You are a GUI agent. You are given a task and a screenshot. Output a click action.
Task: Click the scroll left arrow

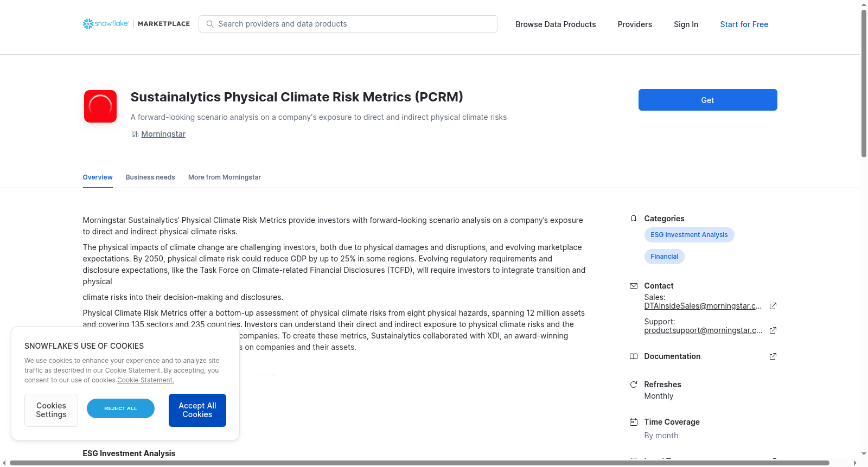(4, 463)
